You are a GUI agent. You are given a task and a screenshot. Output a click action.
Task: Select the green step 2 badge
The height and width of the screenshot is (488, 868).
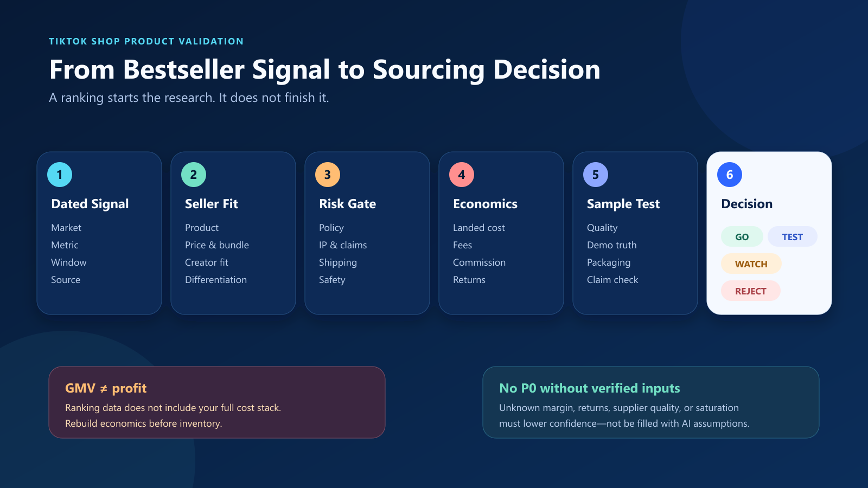click(x=194, y=175)
